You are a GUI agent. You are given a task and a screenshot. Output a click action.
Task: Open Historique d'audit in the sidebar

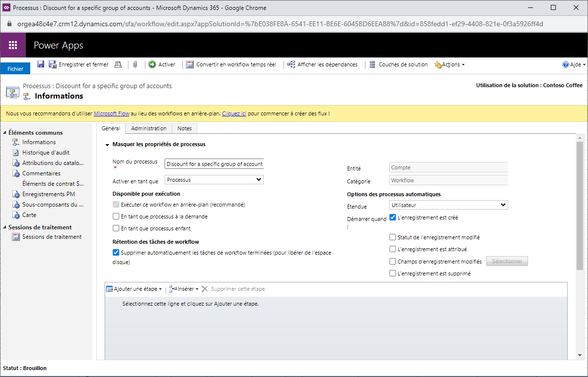tap(47, 152)
